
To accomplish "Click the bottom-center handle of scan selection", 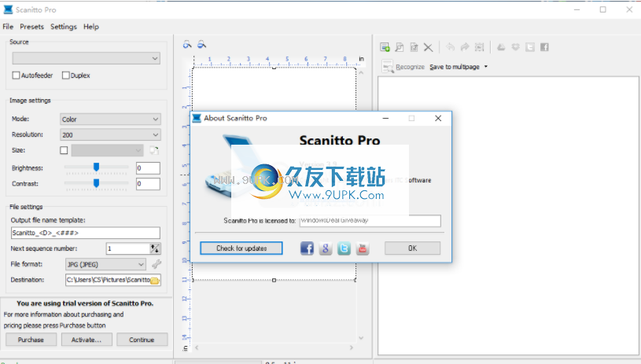I will tap(274, 280).
